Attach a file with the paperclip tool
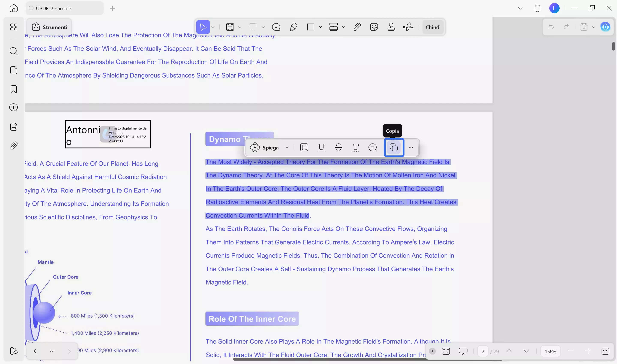This screenshot has height=364, width=617. pos(357,27)
